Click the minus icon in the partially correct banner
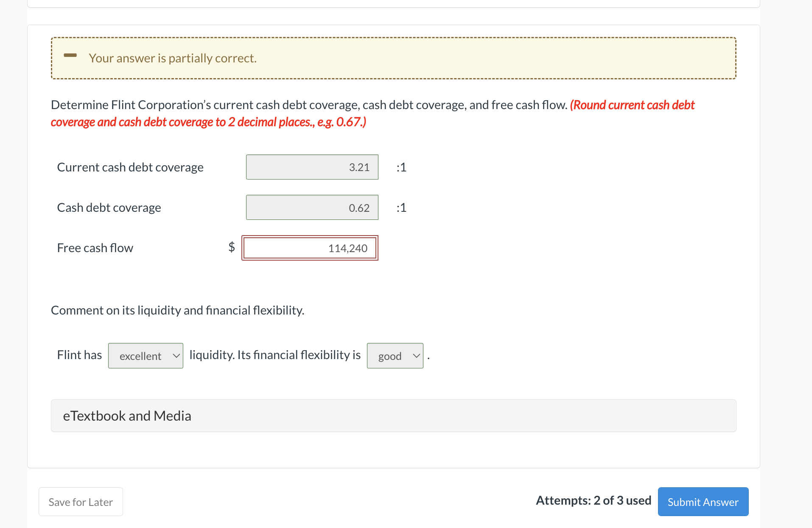Viewport: 812px width, 528px height. coord(70,55)
